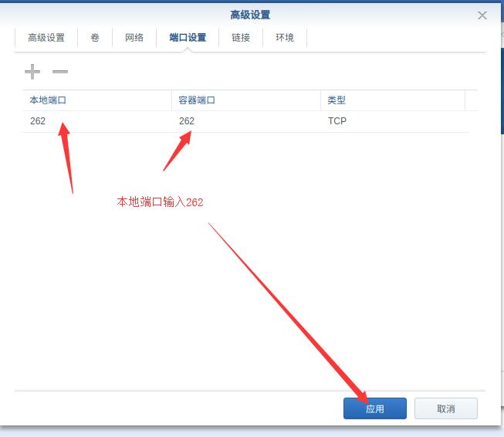Switch to the 高级设置 tab
This screenshot has width=504, height=437.
pos(46,37)
